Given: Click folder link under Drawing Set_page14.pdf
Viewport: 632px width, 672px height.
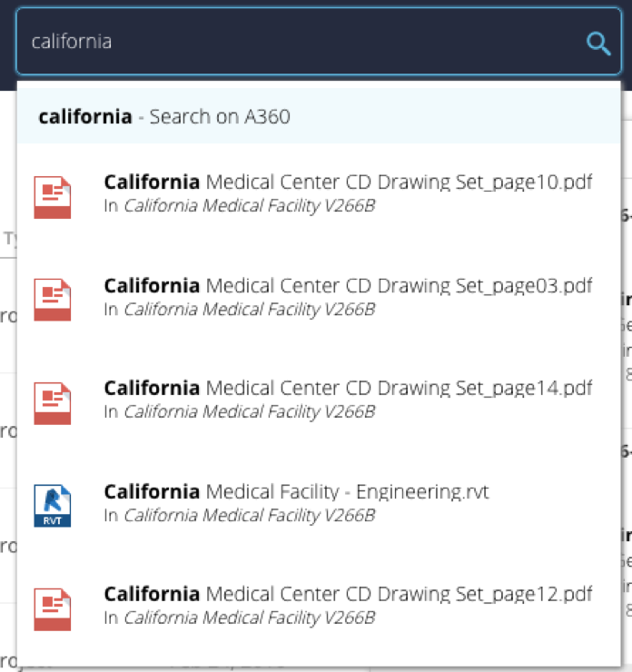Looking at the screenshot, I should click(249, 412).
